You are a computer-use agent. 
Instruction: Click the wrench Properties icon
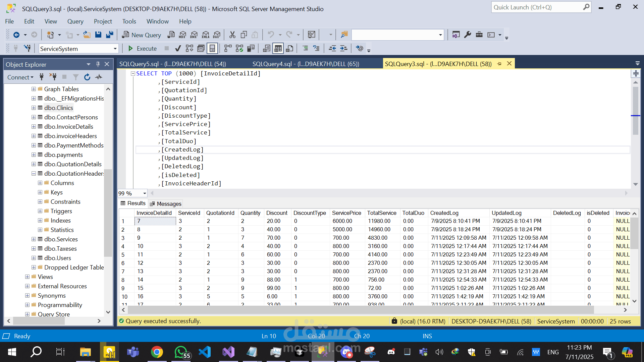(468, 35)
